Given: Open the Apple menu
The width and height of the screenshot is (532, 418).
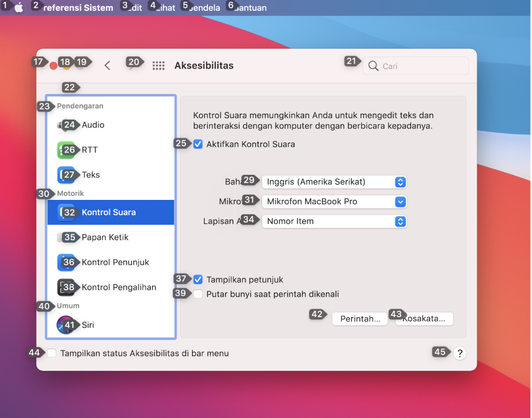Looking at the screenshot, I should pyautogui.click(x=19, y=7).
